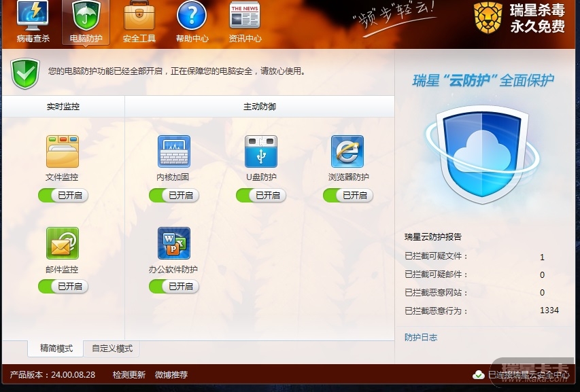The width and height of the screenshot is (580, 392).
Task: Click the 内核加固 firewall icon
Action: click(x=174, y=152)
